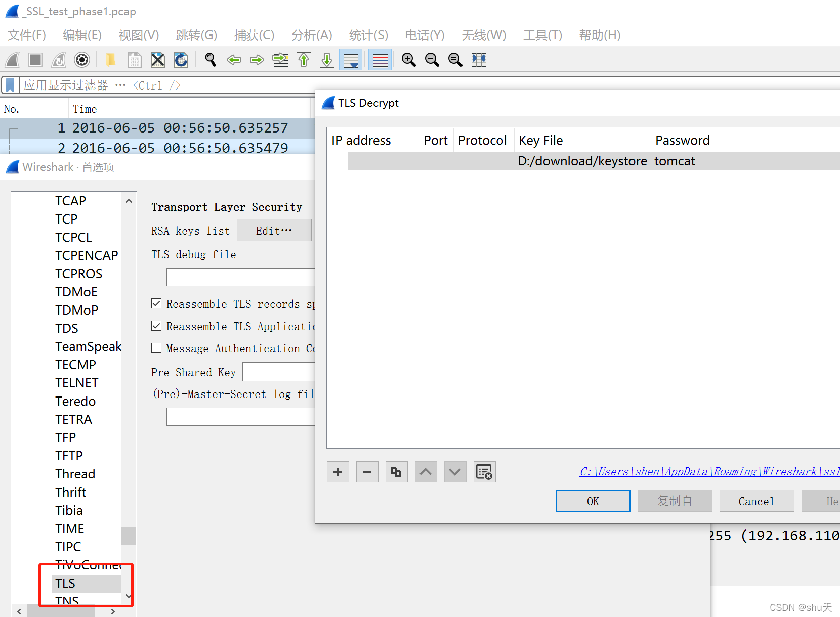This screenshot has height=617, width=840.
Task: Click the Pre-Shared Key input field
Action: (x=279, y=372)
